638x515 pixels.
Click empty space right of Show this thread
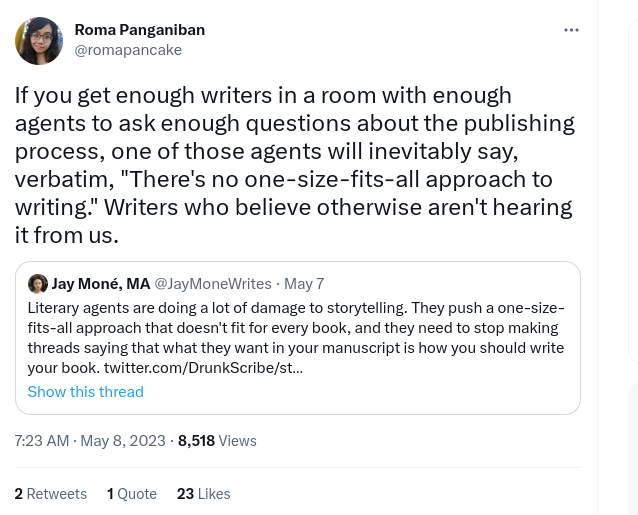tap(360, 391)
